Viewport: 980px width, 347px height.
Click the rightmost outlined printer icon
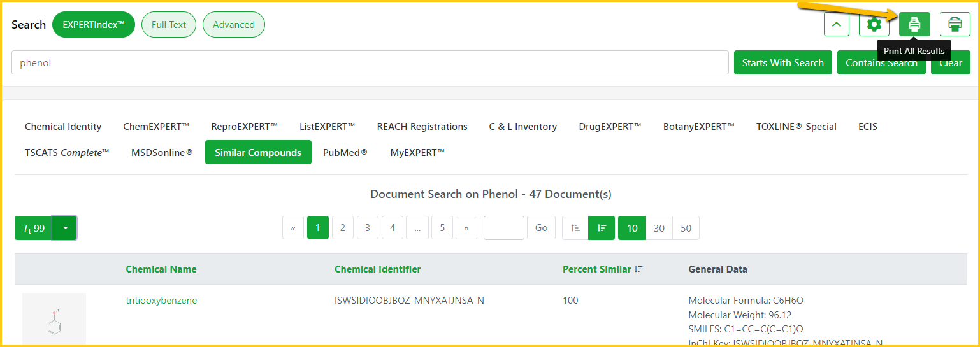point(955,25)
